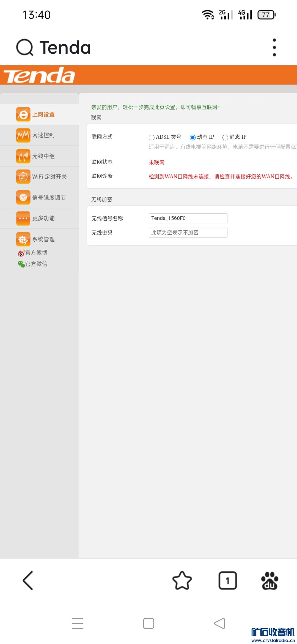Tap Android home square button
Image resolution: width=297 pixels, height=644 pixels.
148,623
